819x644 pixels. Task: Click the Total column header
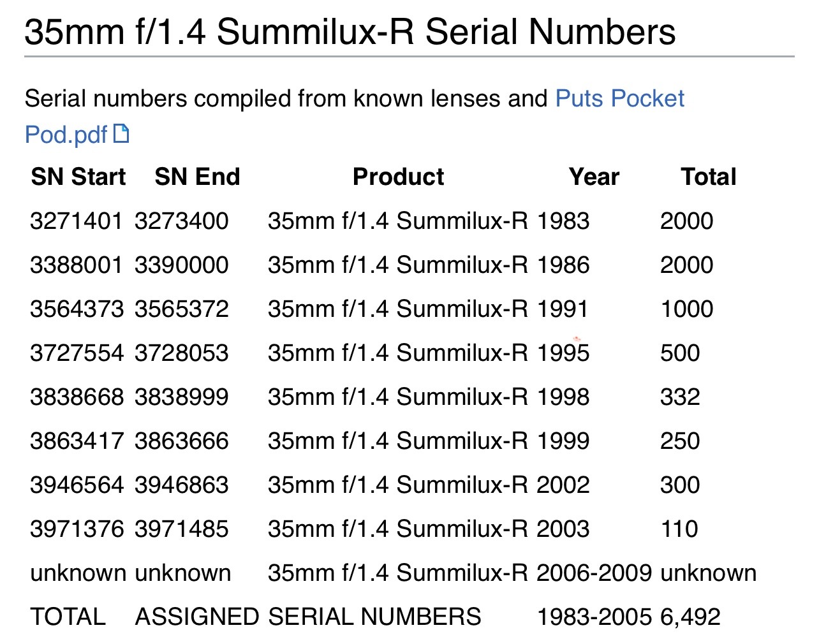708,177
